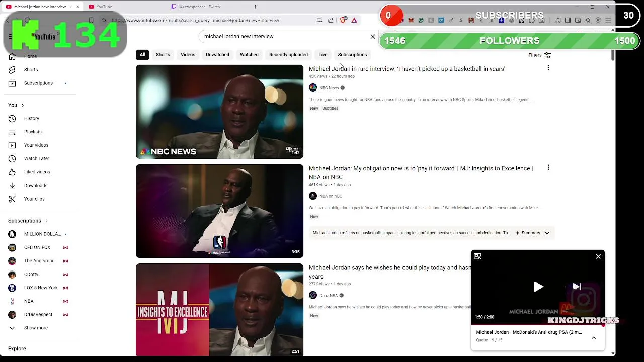Click the bookmark icon beside the address bar
Viewport: 644px width, 362px height.
(91, 20)
